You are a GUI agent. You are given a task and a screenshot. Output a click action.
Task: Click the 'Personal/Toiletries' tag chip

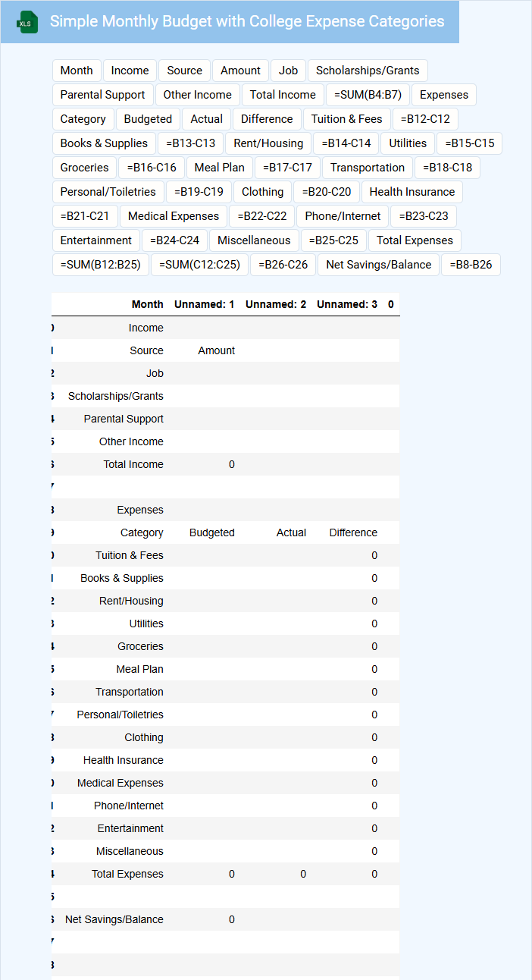click(x=108, y=192)
